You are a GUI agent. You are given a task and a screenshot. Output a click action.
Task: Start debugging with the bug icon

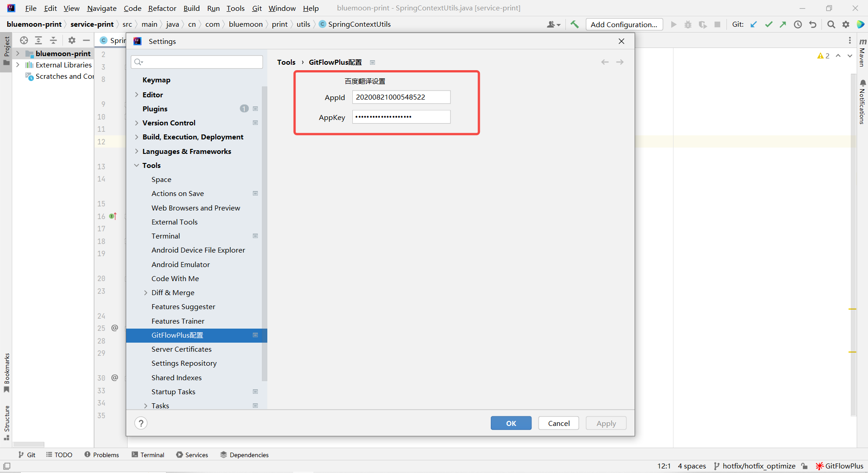point(688,24)
